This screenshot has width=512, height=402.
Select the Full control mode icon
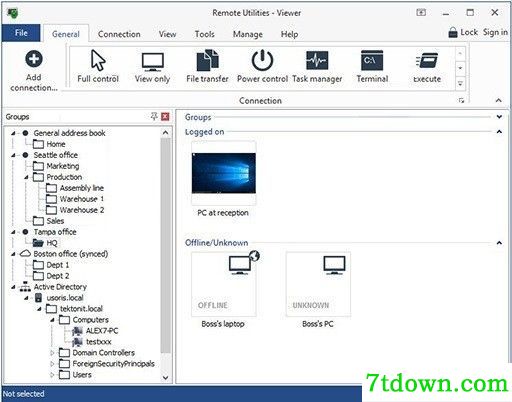[x=98, y=60]
